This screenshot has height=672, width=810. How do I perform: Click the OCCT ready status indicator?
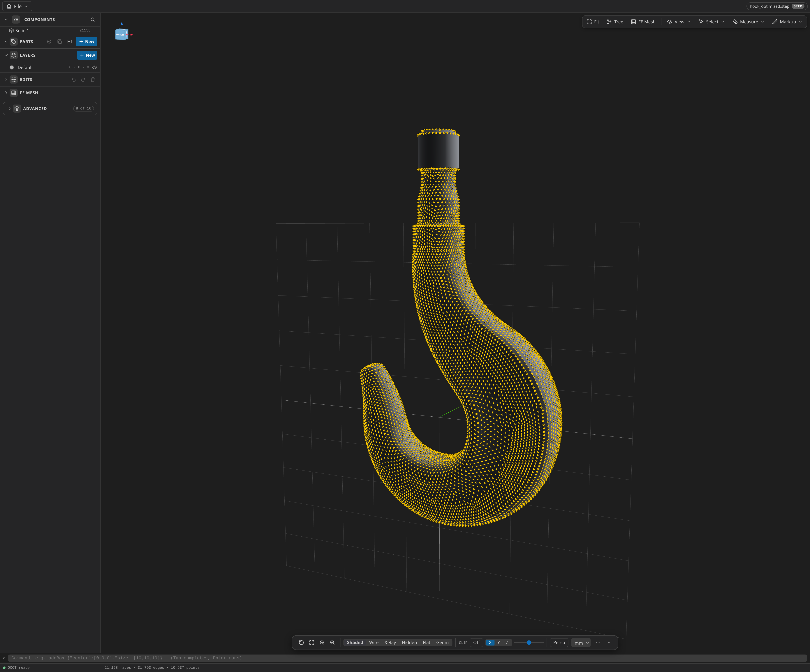coord(17,668)
